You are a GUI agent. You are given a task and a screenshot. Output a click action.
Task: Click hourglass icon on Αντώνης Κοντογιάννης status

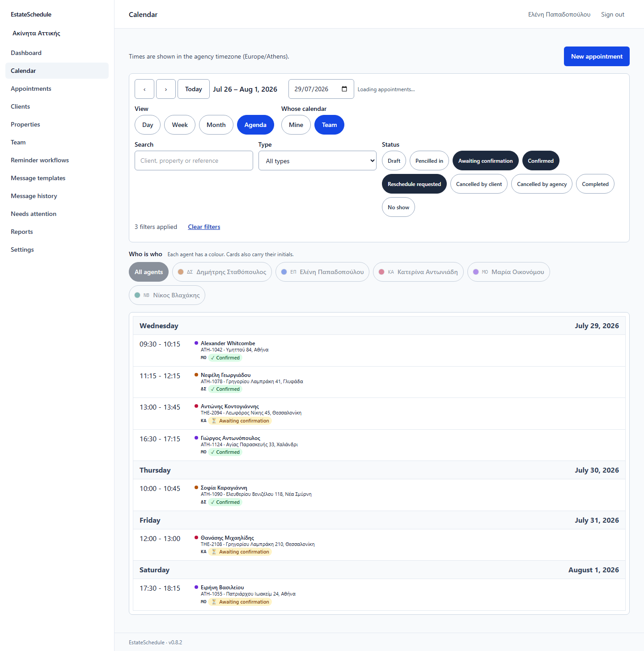tap(214, 421)
